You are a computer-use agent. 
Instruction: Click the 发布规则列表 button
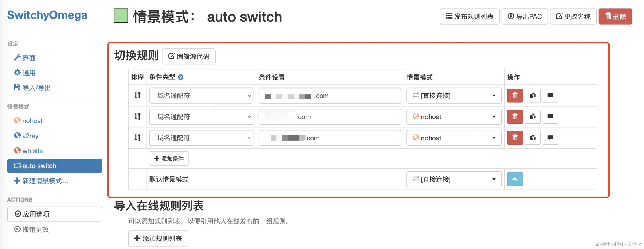469,17
